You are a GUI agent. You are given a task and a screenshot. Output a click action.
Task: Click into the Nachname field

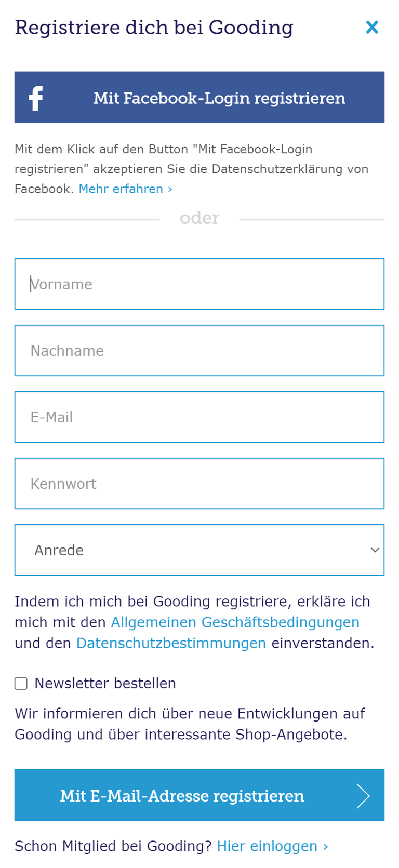click(x=199, y=351)
